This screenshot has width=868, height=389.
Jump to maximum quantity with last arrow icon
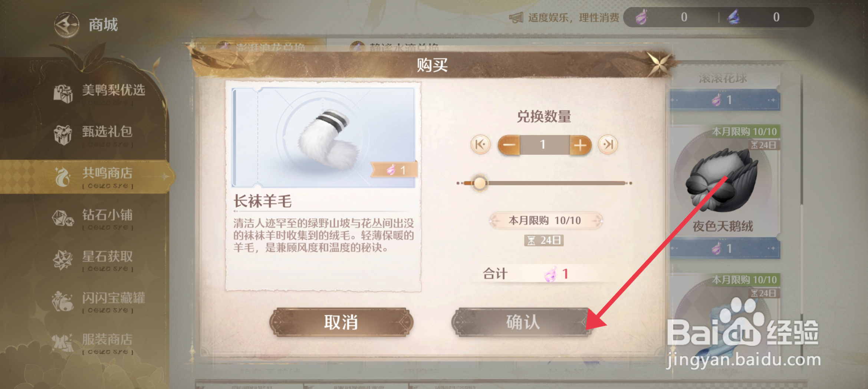pos(608,144)
